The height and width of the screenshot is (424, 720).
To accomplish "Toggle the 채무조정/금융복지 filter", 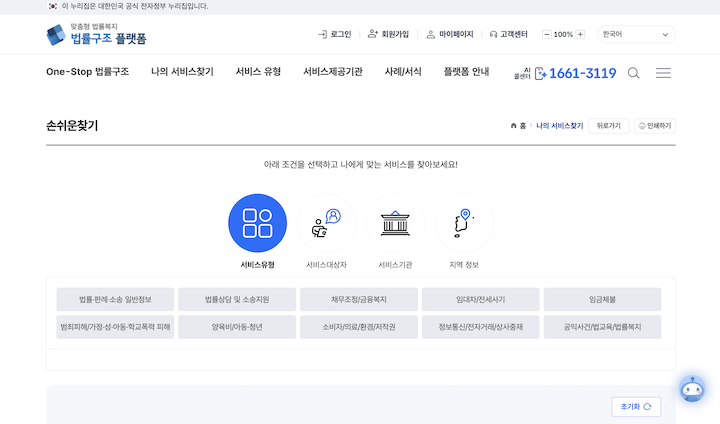I will point(359,300).
